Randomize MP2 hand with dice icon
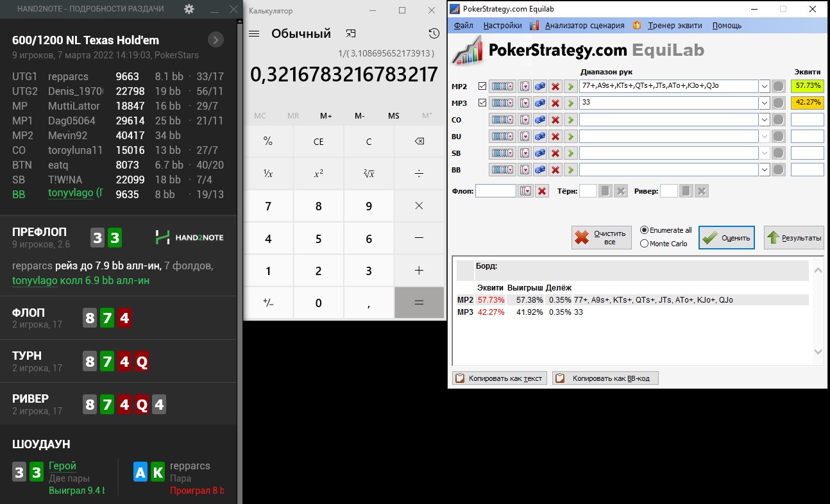Image resolution: width=830 pixels, height=504 pixels. tap(540, 86)
